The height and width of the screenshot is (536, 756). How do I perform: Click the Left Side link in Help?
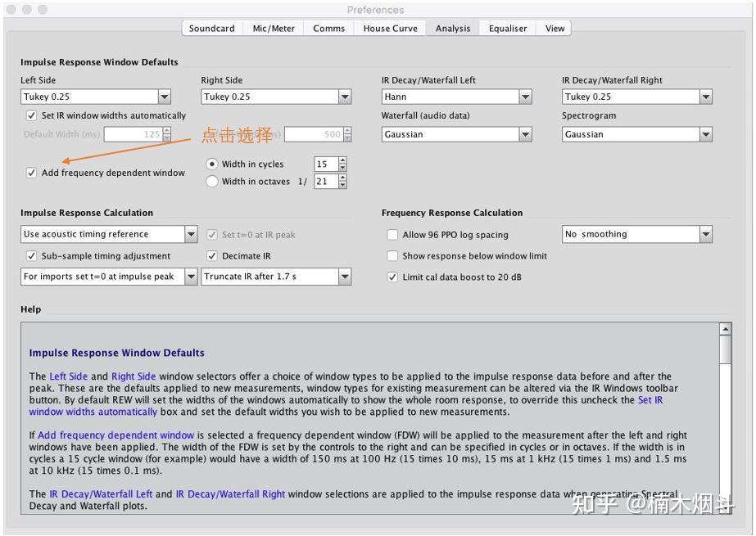(x=69, y=376)
